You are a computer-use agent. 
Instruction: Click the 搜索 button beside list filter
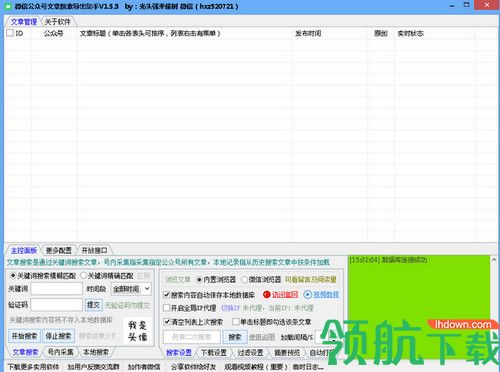[235, 337]
